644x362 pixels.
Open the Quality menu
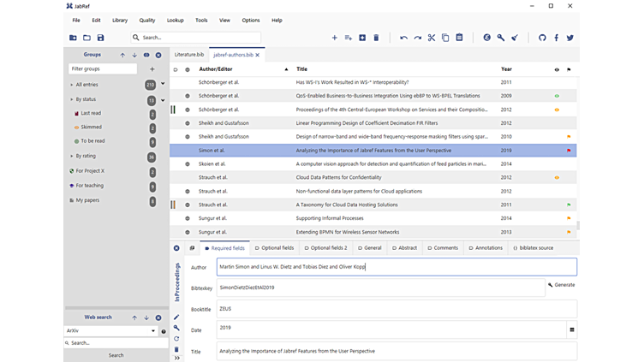(147, 21)
